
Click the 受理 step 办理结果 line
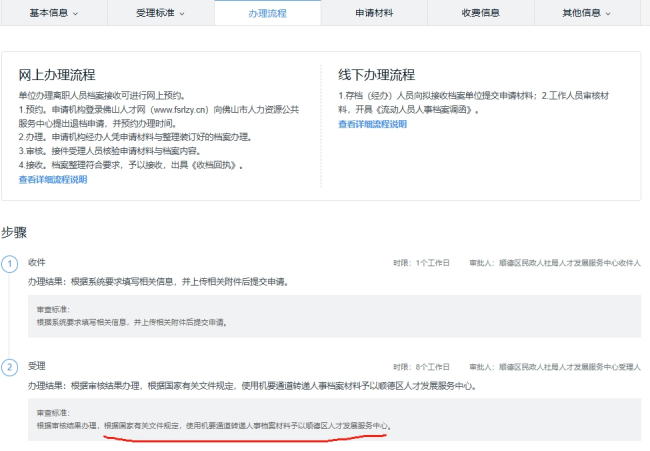252,386
